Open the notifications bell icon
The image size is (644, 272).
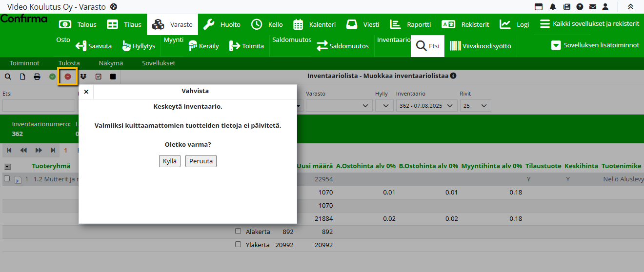coord(553,7)
